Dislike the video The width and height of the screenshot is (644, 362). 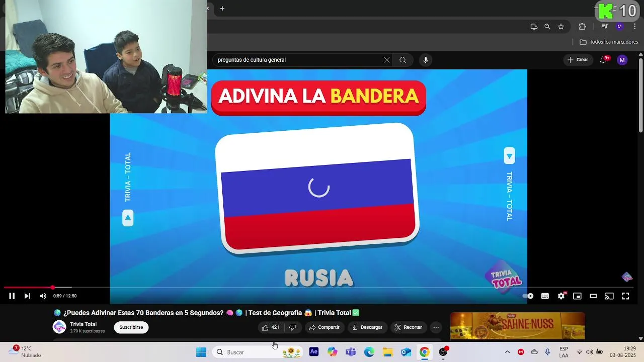click(292, 327)
